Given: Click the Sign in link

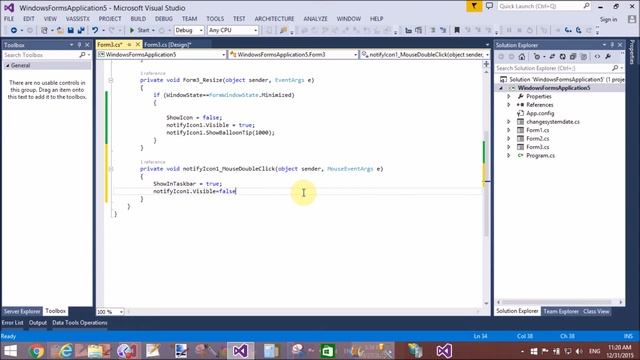Looking at the screenshot, I should tap(608, 19).
